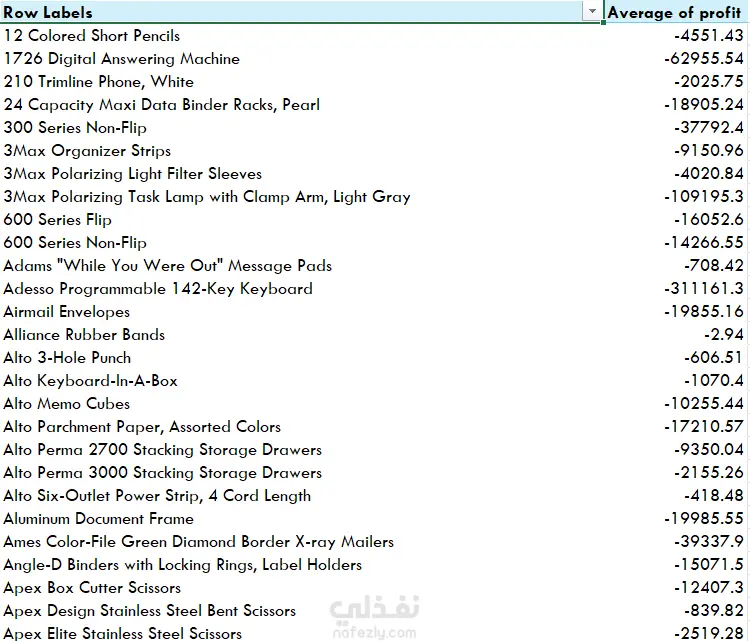Select the profit value -18905.24
This screenshot has width=750, height=641.
tap(704, 105)
